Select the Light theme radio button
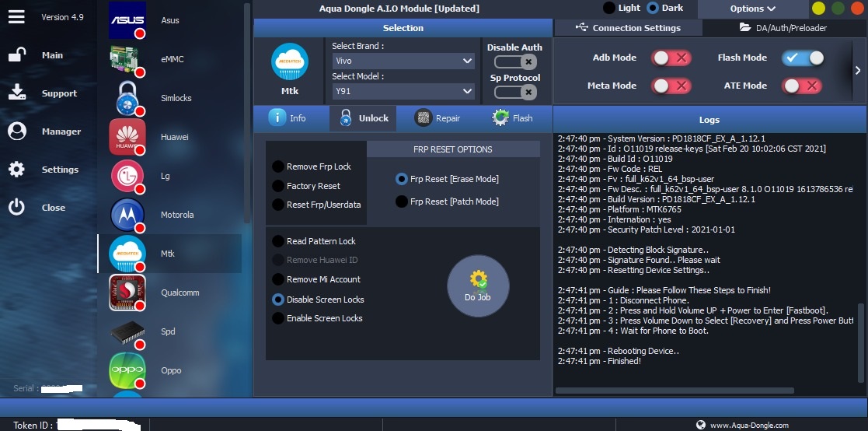 pos(609,8)
